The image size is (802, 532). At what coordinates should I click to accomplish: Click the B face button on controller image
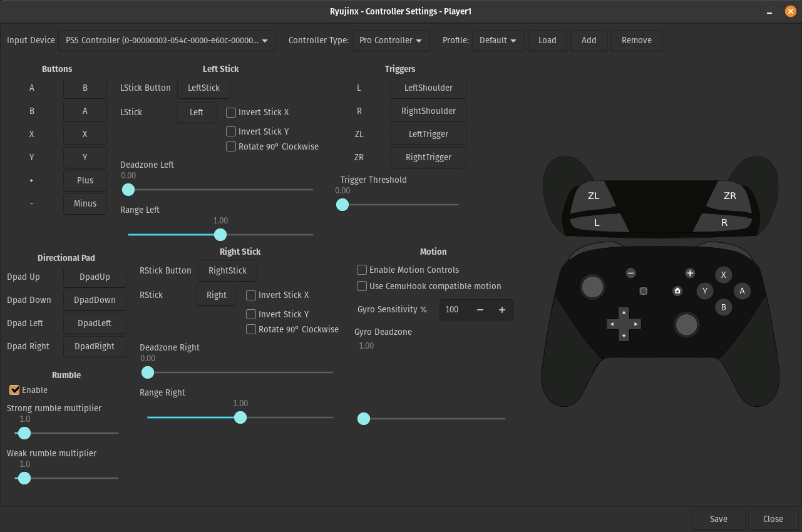pyautogui.click(x=724, y=307)
